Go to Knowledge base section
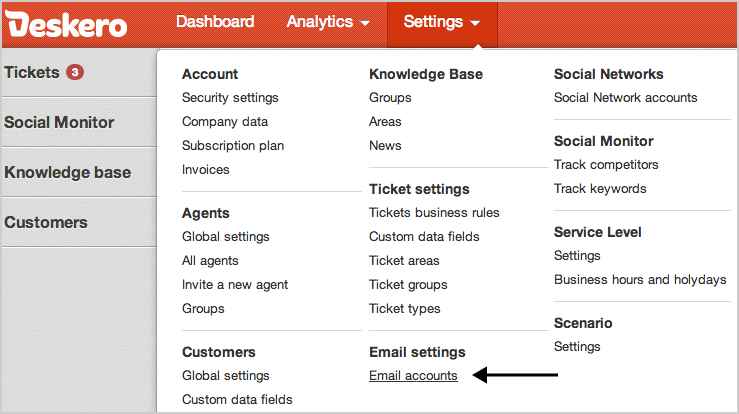The image size is (739, 414). [x=67, y=172]
